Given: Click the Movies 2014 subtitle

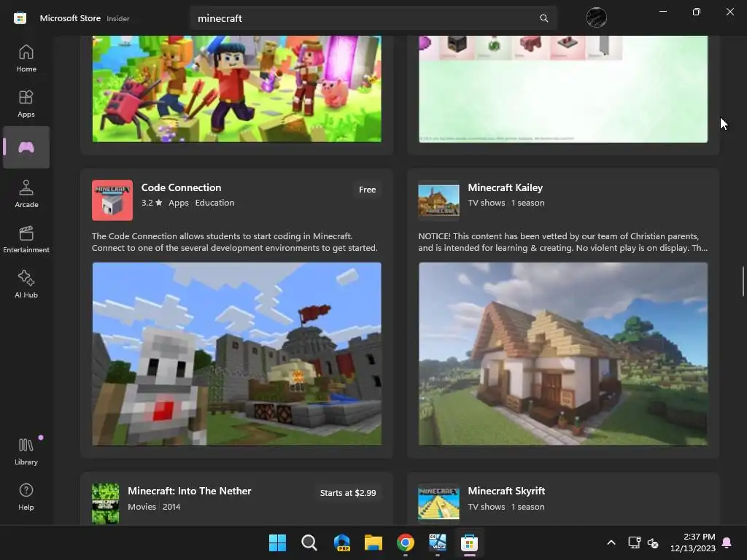Looking at the screenshot, I should click(154, 507).
